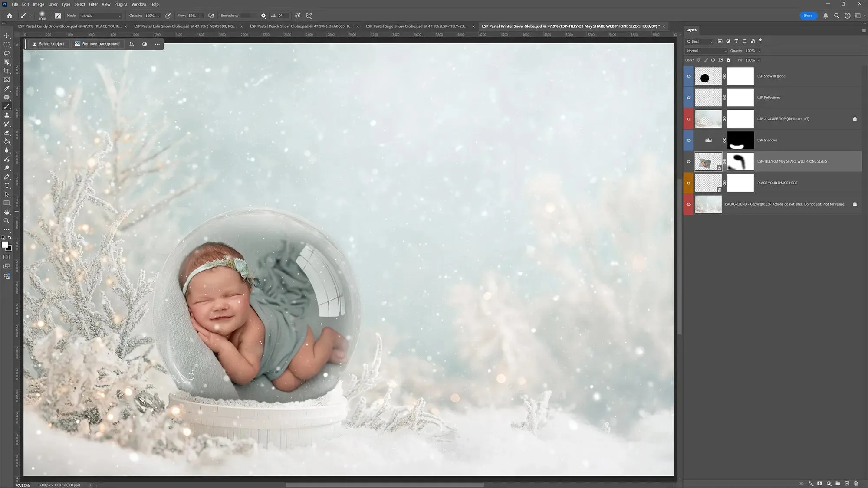The image size is (868, 488).
Task: Select the Rectangular Marquee tool
Action: pyautogui.click(x=7, y=44)
